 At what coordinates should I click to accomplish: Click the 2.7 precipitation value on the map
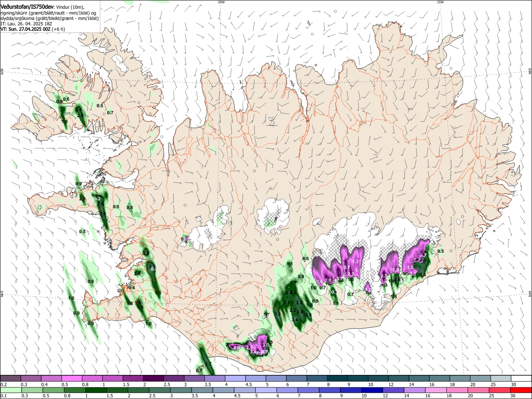coord(208,364)
